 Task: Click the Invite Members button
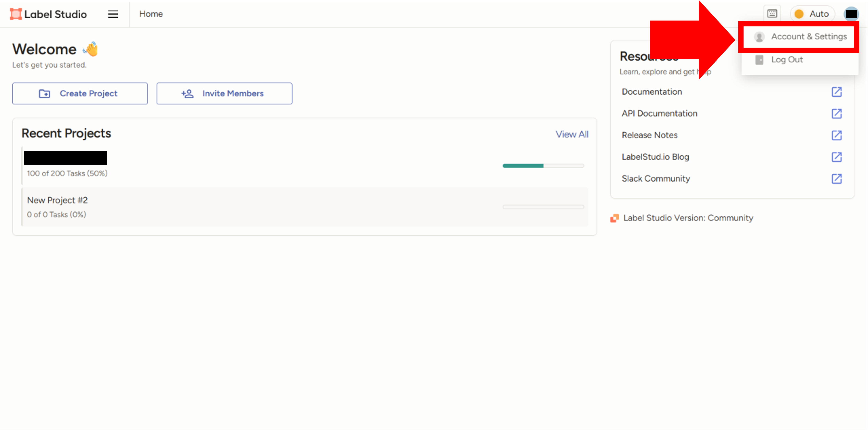224,93
